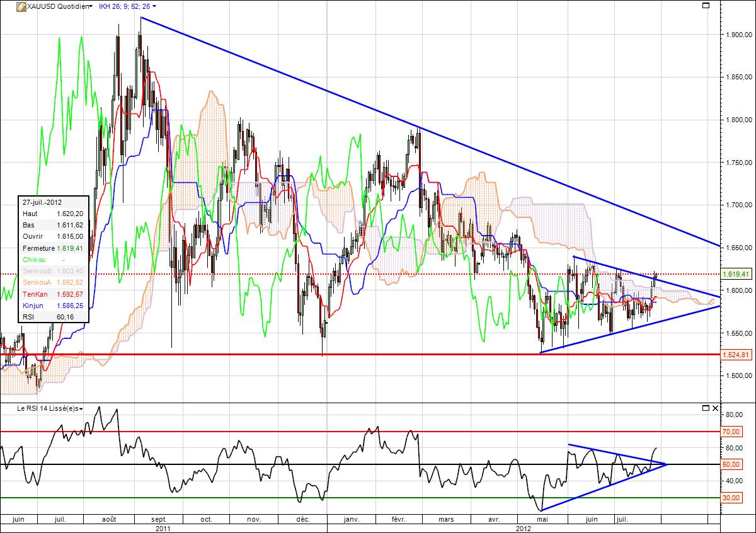Click the restore window icon on RSI panel
Image resolution: width=756 pixels, height=533 pixels.
pos(706,408)
